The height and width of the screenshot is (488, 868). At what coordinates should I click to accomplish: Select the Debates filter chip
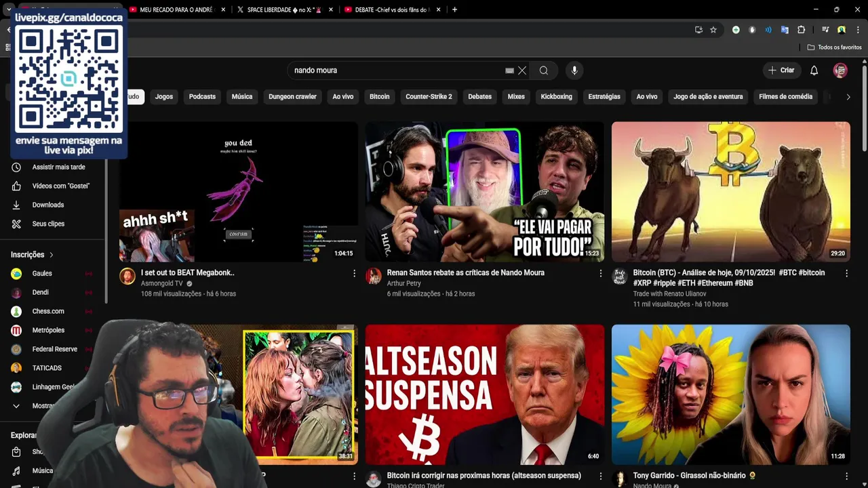click(479, 97)
